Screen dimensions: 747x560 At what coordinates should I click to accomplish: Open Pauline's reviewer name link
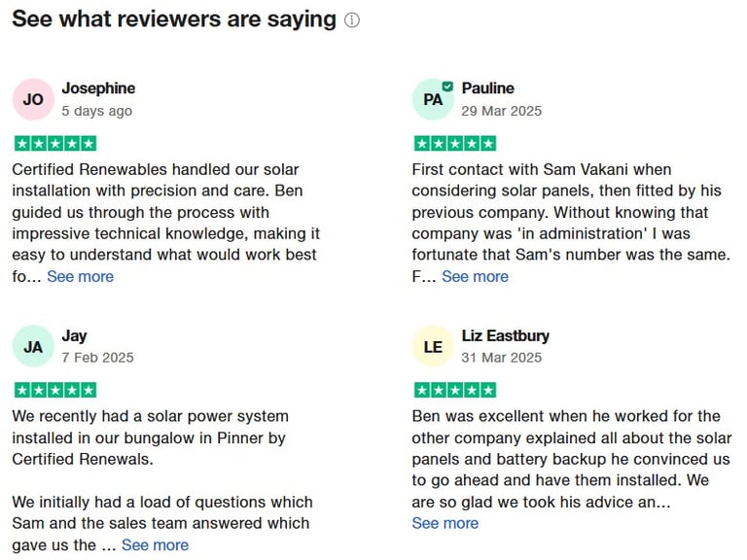point(488,88)
